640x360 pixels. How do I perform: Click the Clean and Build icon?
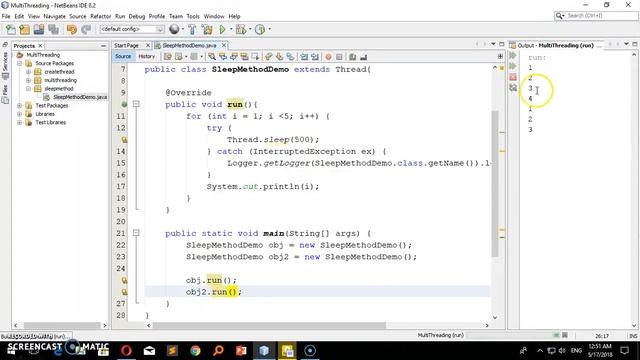[x=207, y=29]
